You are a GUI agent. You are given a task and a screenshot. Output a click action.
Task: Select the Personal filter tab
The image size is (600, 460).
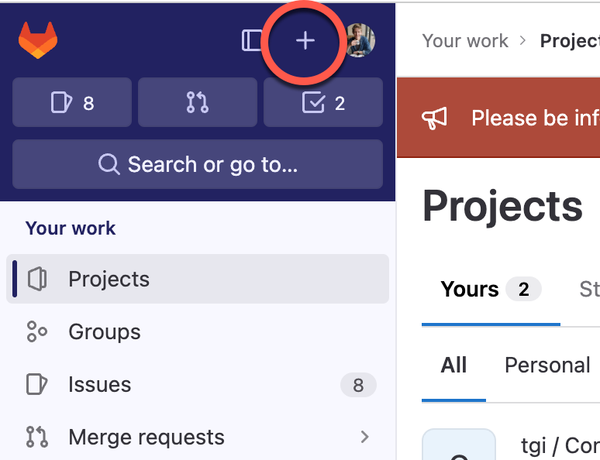(548, 365)
